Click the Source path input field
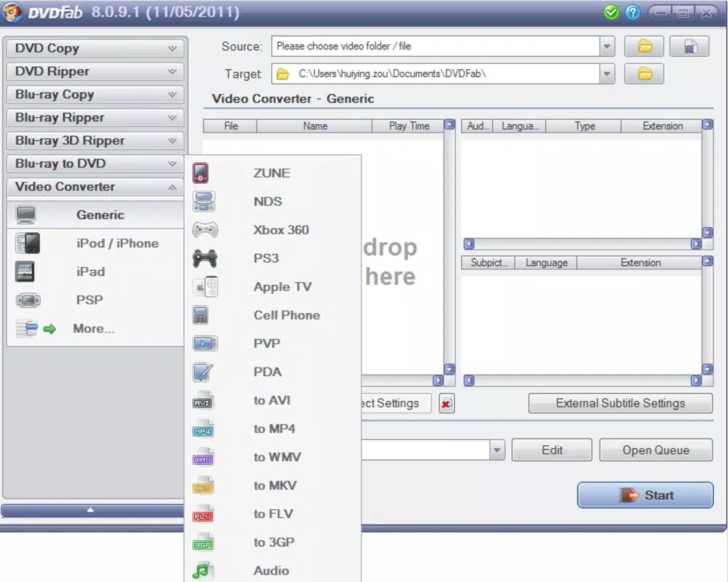728x582 pixels. click(x=435, y=47)
